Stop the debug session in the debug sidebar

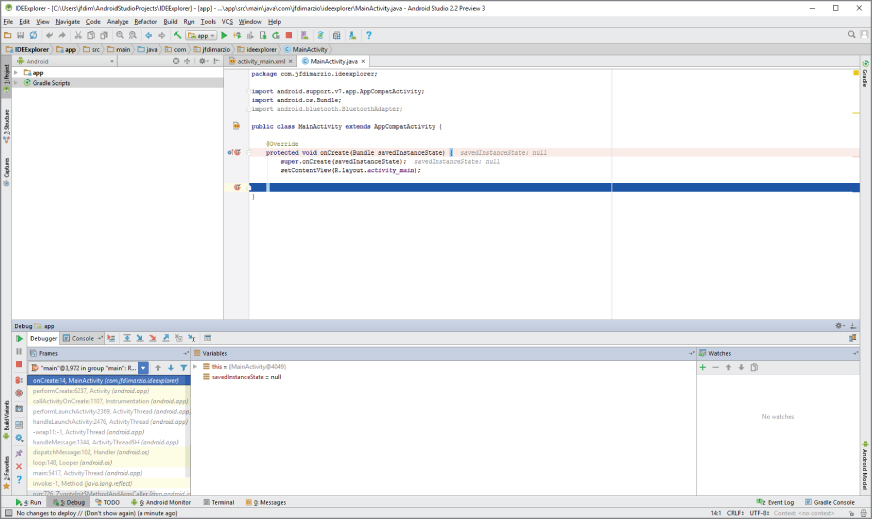click(x=19, y=365)
